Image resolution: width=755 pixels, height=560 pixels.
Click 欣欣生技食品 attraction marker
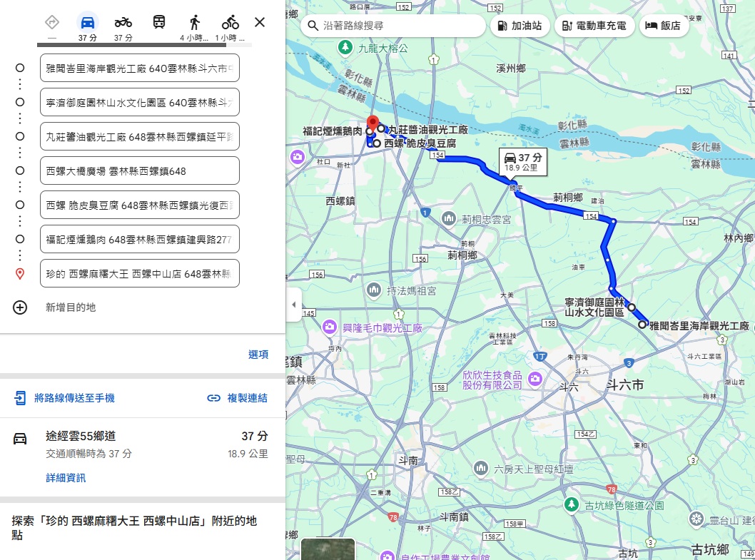click(x=535, y=379)
